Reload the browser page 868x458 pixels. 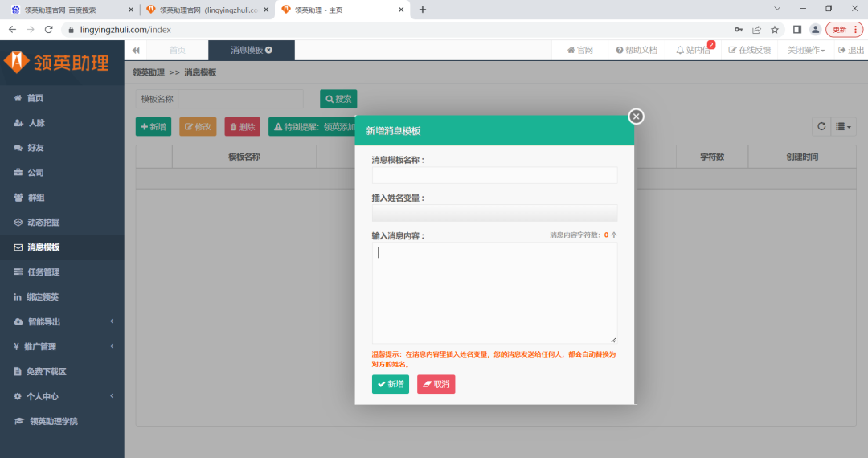(x=49, y=29)
